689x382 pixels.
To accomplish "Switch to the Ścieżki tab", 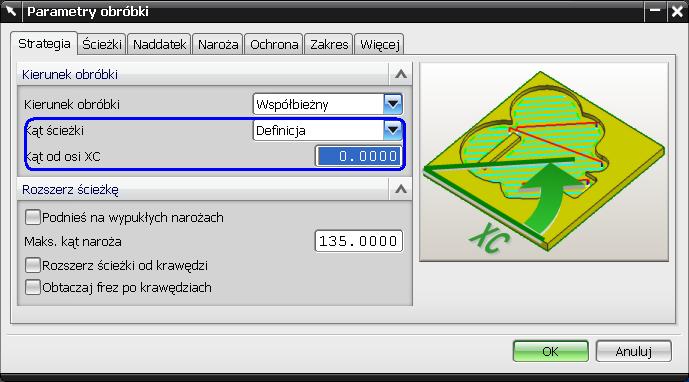I will pos(102,44).
